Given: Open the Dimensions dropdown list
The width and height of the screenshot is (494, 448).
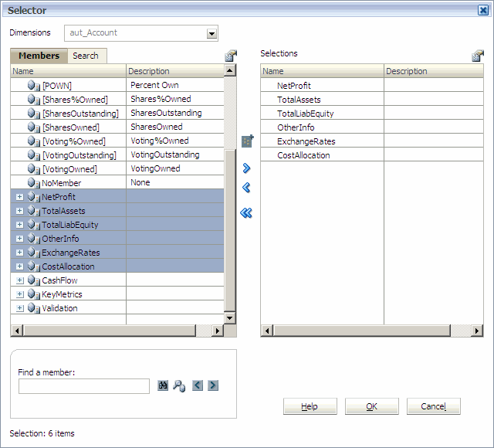Looking at the screenshot, I should 211,33.
